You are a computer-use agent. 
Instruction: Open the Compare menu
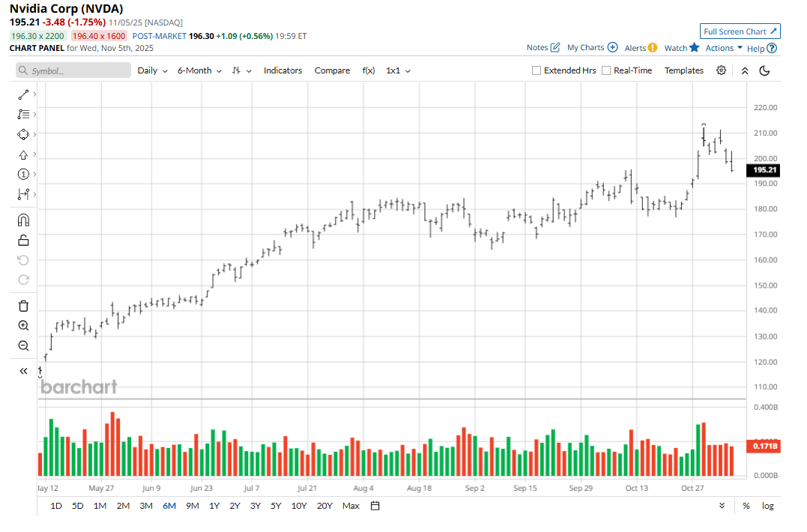coord(332,70)
